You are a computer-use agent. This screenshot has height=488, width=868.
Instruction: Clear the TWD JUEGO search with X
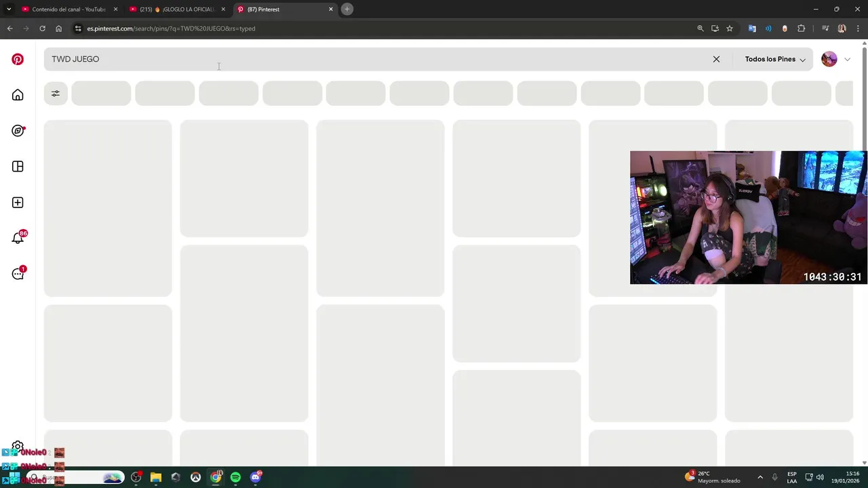(716, 59)
